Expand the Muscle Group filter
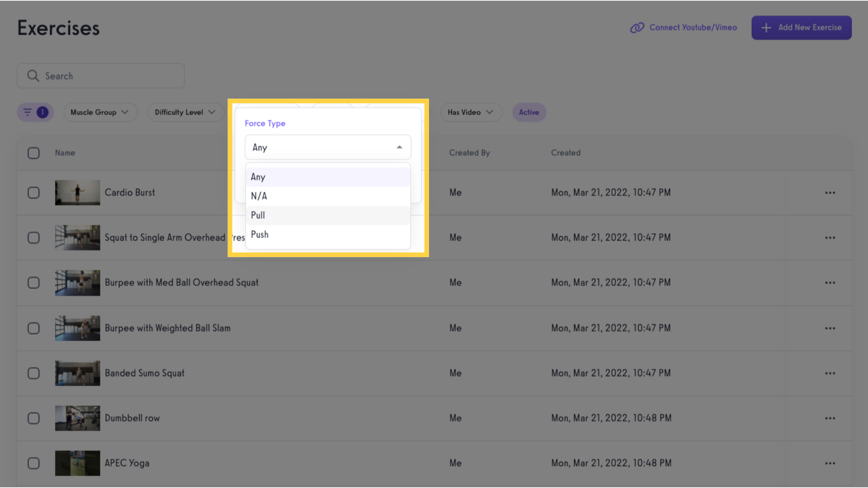Screen dimensions: 868x488 click(x=100, y=112)
